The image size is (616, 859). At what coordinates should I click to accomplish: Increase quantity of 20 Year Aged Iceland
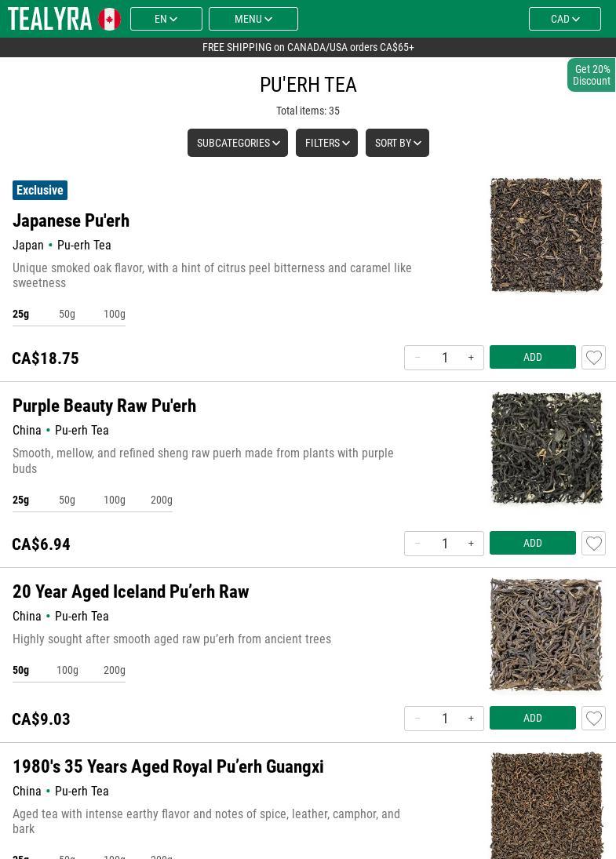tap(471, 719)
